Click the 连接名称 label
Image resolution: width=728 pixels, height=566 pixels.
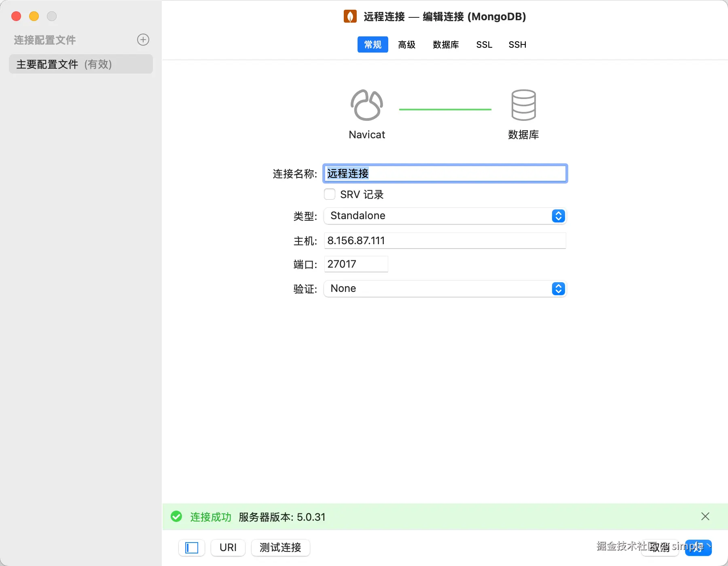[x=295, y=174]
